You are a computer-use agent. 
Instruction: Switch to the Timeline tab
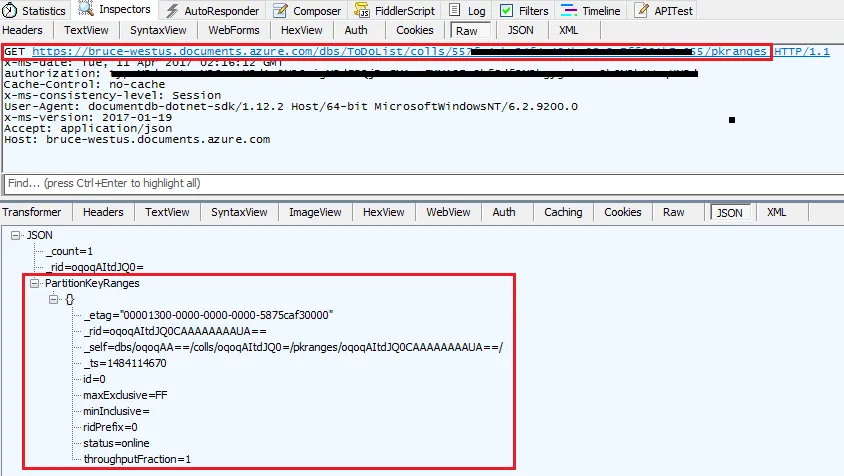coord(590,10)
